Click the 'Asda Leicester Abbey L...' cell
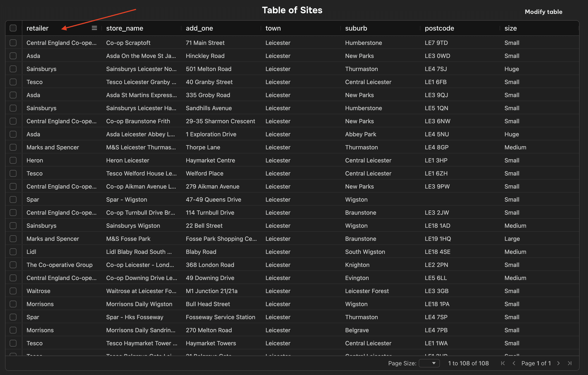 coord(140,134)
